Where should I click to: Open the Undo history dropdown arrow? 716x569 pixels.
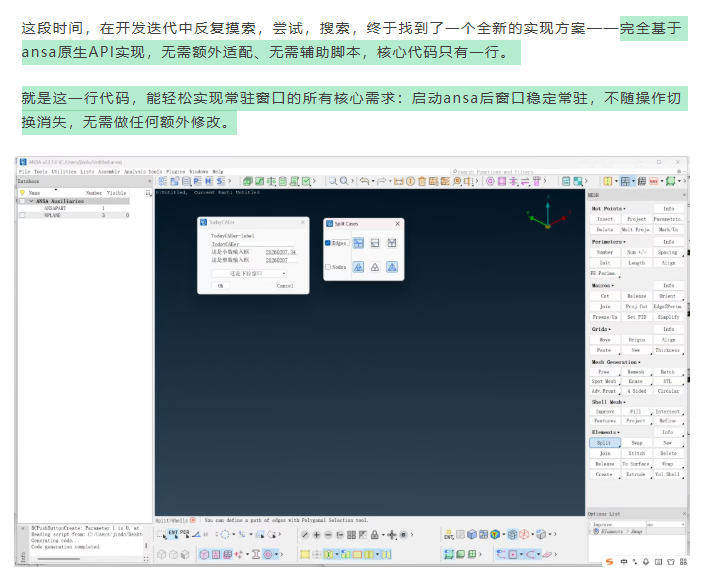pos(373,181)
